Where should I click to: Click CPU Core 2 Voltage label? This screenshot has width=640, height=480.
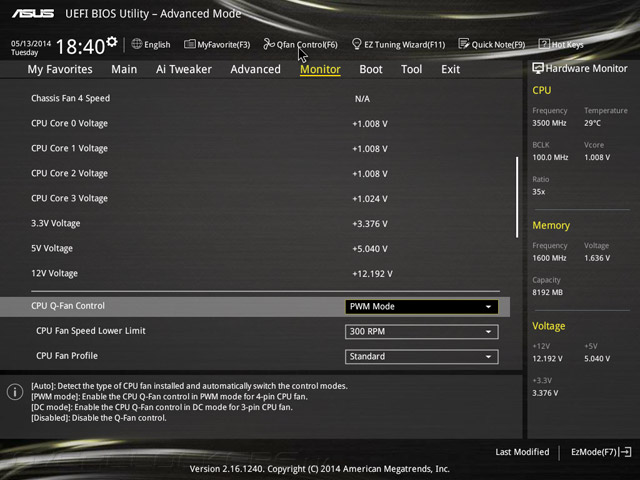(x=69, y=173)
